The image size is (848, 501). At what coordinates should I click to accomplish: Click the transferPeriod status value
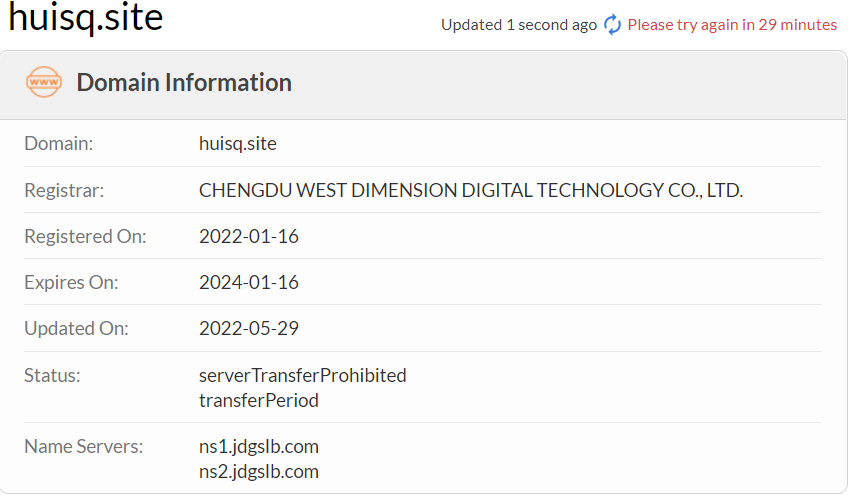[258, 400]
